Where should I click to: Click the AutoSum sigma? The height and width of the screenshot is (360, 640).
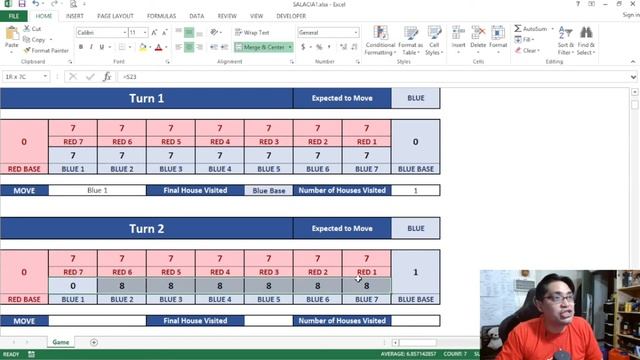pos(518,29)
